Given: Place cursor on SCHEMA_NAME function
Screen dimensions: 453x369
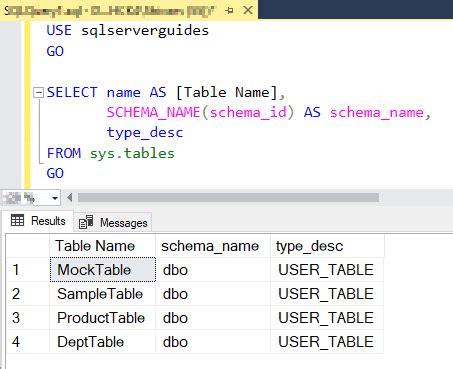Looking at the screenshot, I should 153,112.
